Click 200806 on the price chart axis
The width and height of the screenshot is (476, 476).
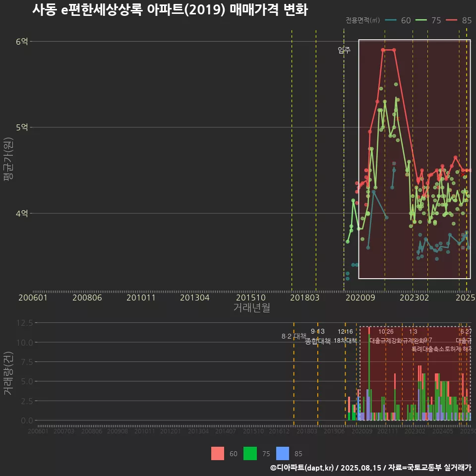[x=87, y=297]
